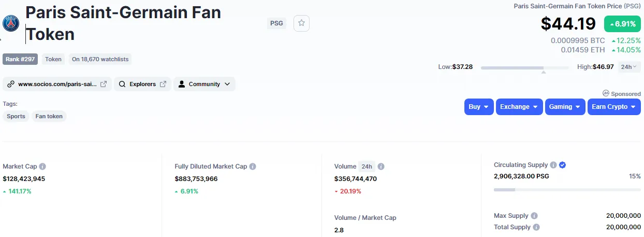This screenshot has width=644, height=237.
Task: Show Fully Diluted Market Cap info icon
Action: tap(253, 166)
